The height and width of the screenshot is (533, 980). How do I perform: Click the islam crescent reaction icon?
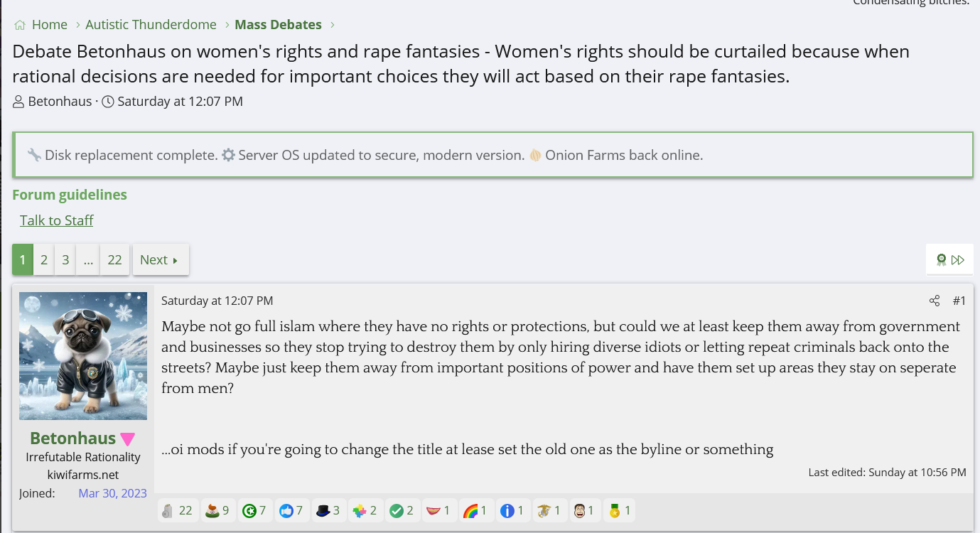(249, 510)
